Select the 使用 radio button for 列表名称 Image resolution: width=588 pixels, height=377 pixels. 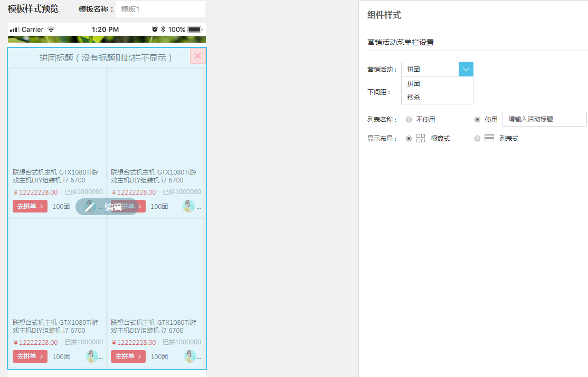477,120
